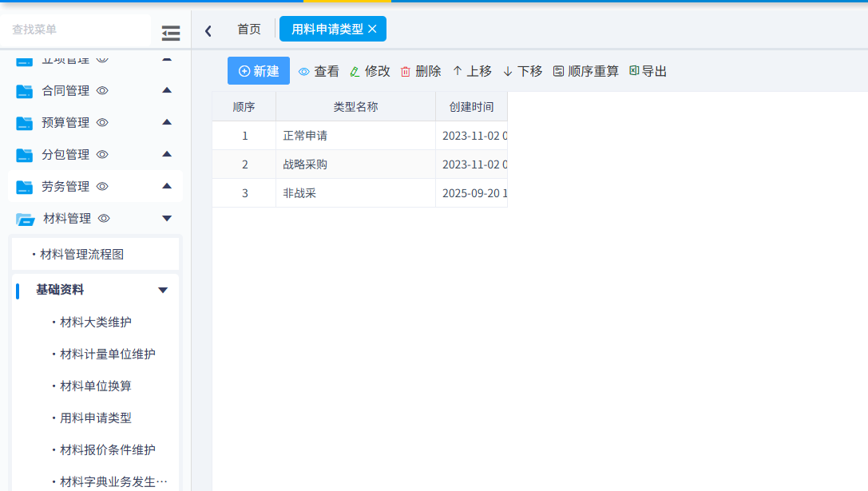Focus the 查找菜单 search field
The width and height of the screenshot is (868, 491).
(x=75, y=30)
